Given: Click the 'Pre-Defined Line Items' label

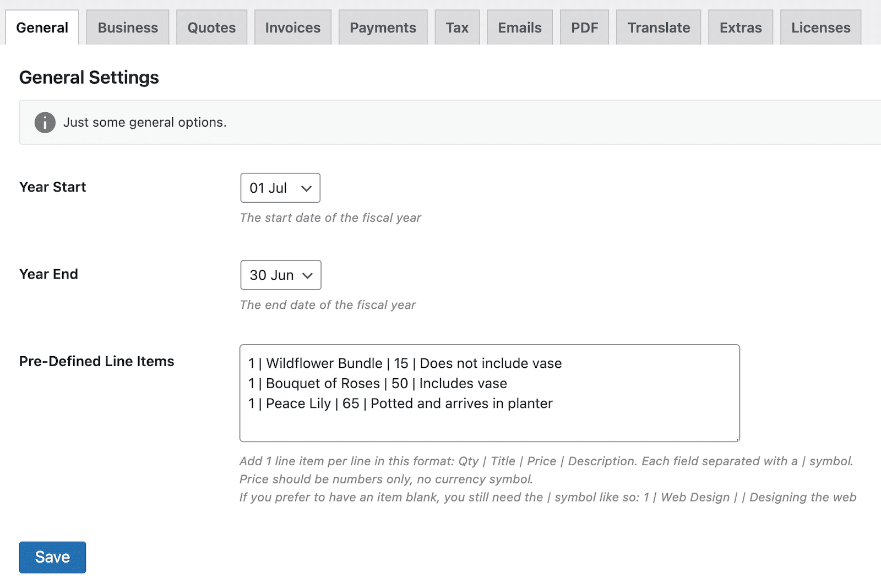Looking at the screenshot, I should coord(97,361).
